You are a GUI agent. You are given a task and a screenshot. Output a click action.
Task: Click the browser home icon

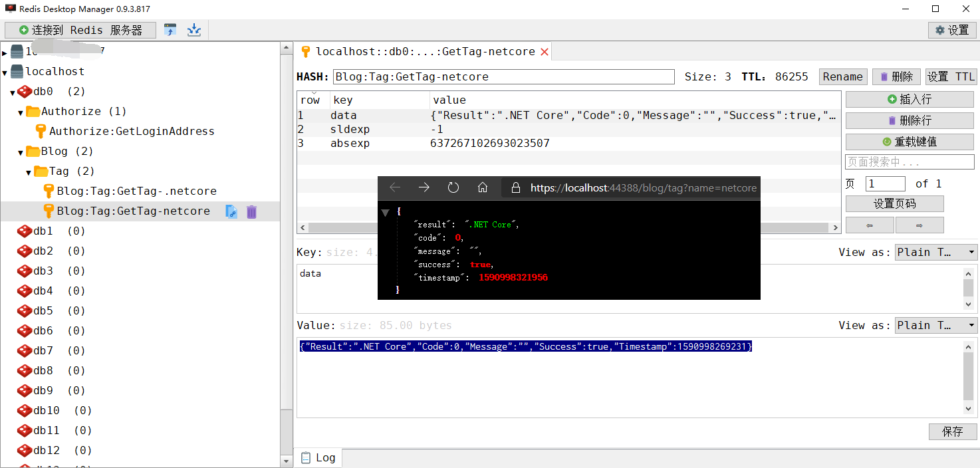click(483, 188)
